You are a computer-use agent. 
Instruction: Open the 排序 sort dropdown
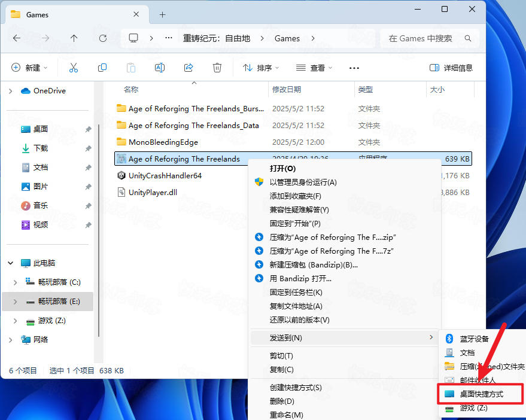tap(261, 68)
